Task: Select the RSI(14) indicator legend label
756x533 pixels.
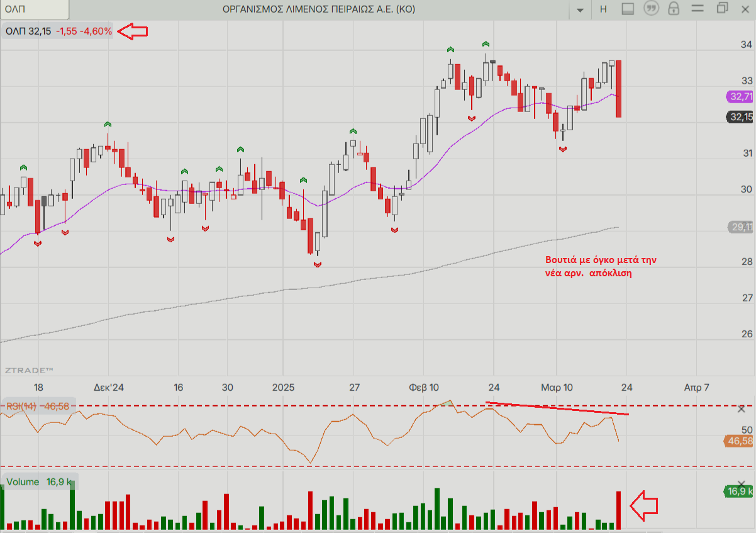Action: 39,407
